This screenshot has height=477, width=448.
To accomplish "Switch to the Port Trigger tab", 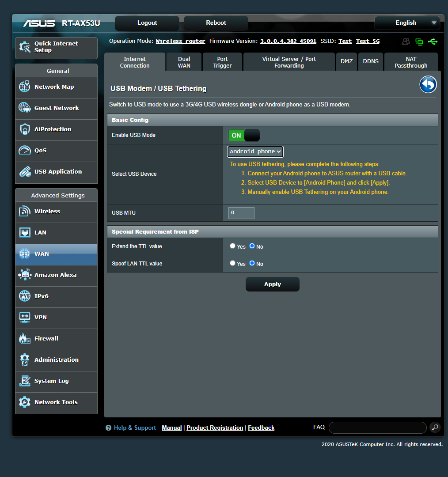I will (222, 62).
